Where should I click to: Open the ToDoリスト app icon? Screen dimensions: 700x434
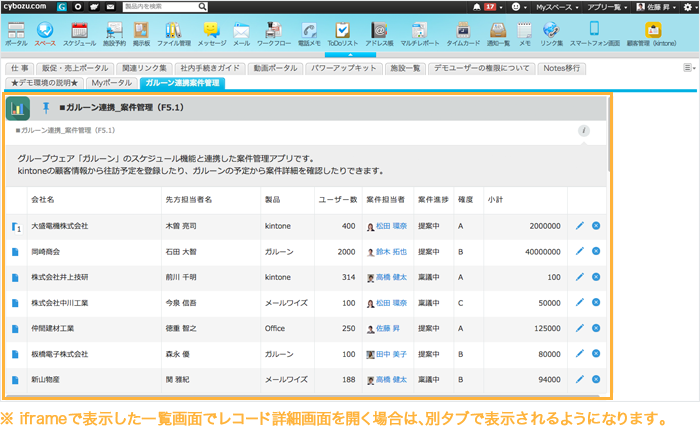[x=342, y=32]
